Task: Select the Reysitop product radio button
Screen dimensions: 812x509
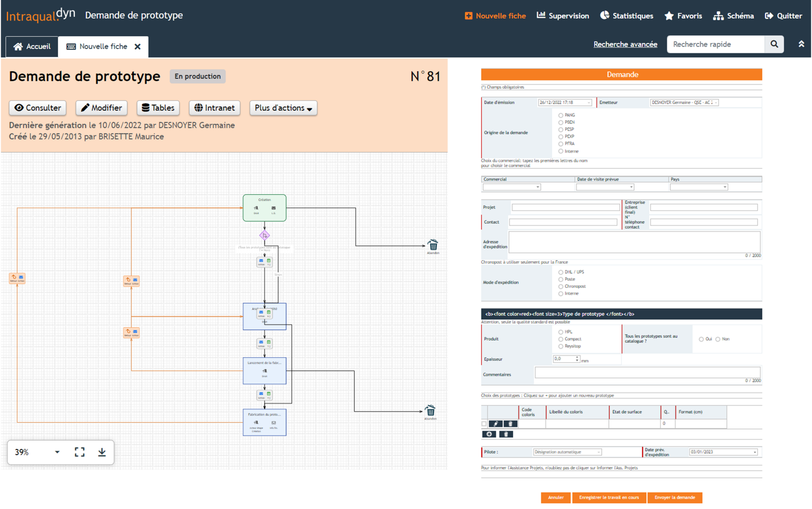Action: [x=561, y=347]
